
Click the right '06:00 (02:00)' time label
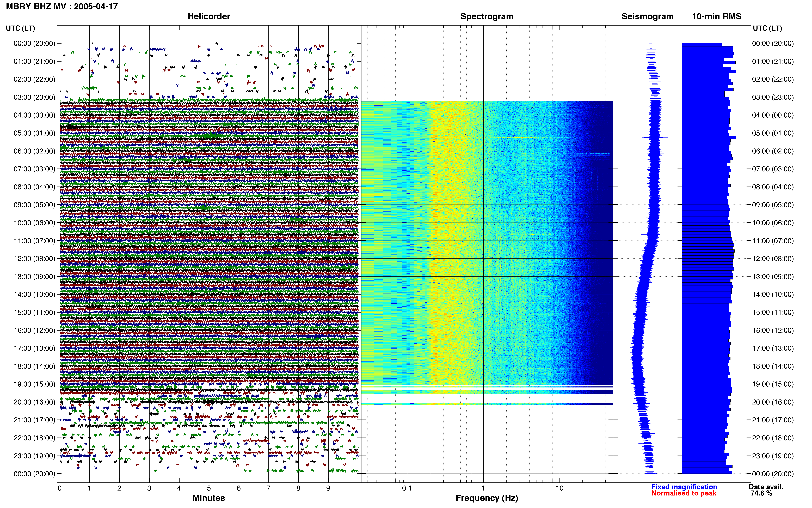(773, 151)
